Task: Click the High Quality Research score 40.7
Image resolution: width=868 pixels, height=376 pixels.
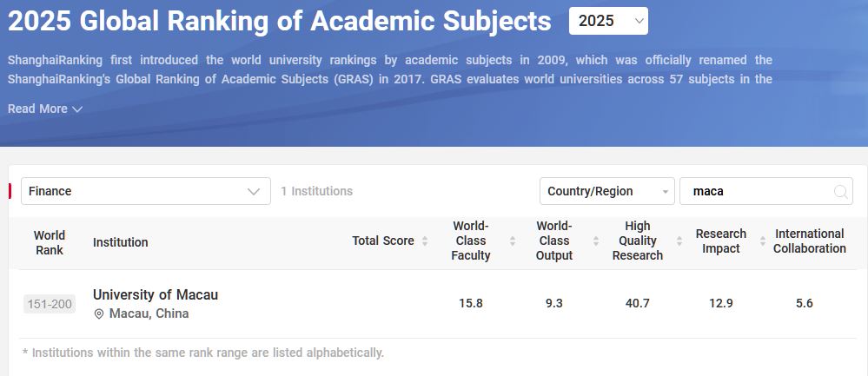Action: coord(638,303)
